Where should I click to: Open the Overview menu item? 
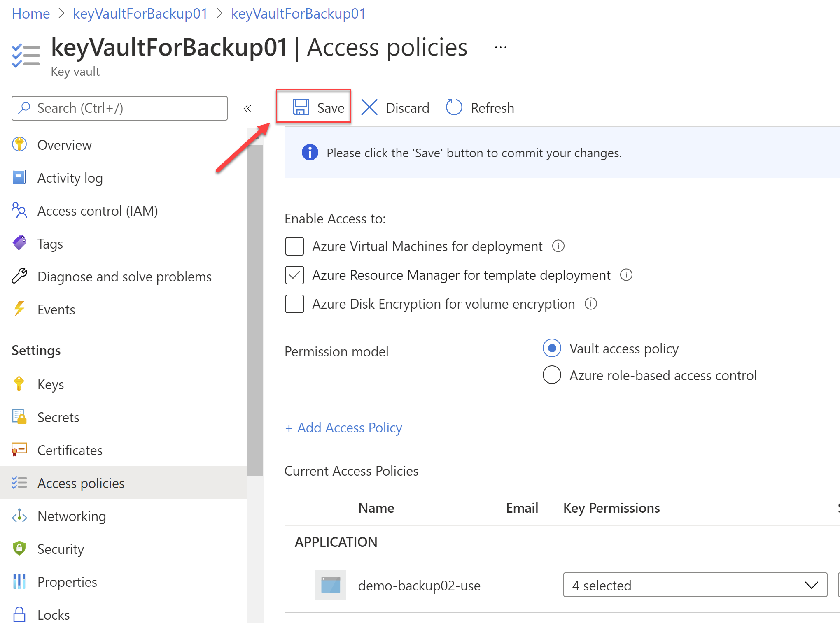tap(64, 145)
